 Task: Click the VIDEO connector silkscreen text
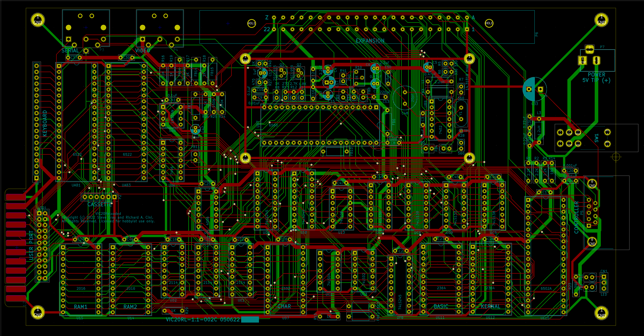[143, 50]
